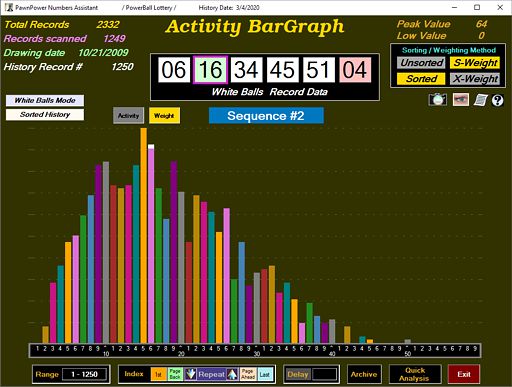The width and height of the screenshot is (512, 387).
Task: Click the Range 1 - 1250 field
Action: (x=85, y=374)
